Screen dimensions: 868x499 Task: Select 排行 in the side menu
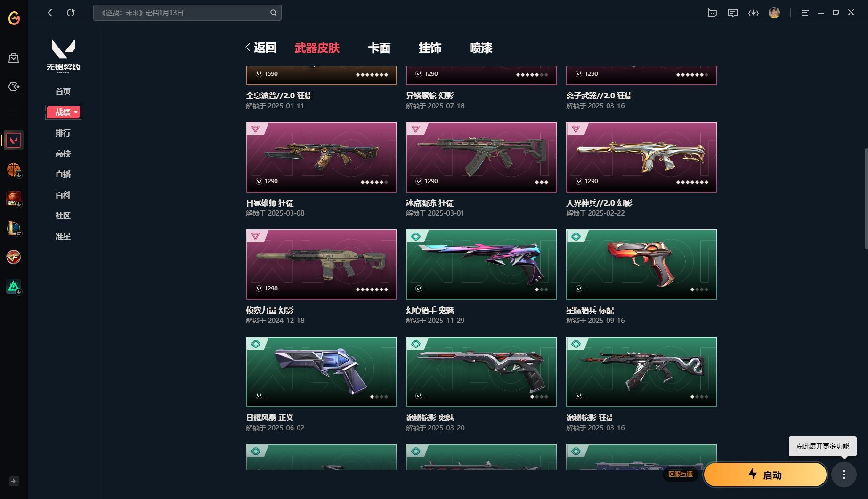(63, 133)
